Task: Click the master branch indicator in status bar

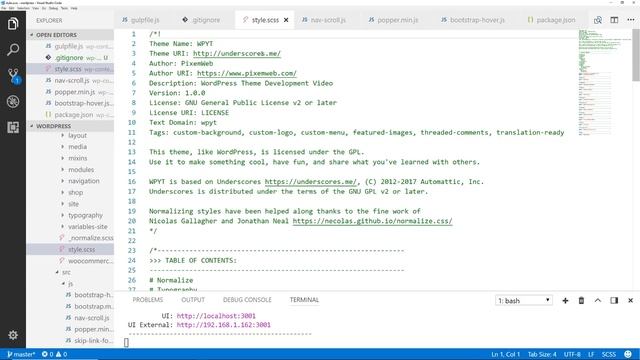Action: [x=21, y=354]
